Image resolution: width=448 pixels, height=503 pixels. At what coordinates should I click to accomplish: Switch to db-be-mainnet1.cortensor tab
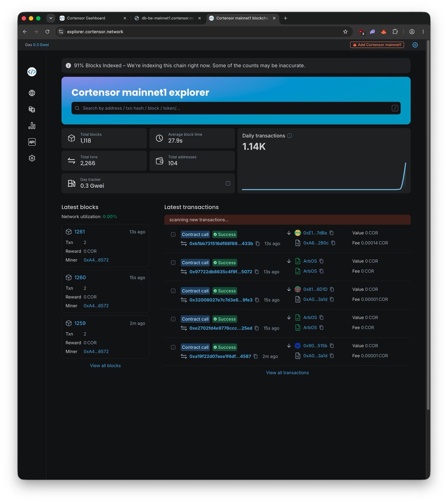[x=167, y=18]
